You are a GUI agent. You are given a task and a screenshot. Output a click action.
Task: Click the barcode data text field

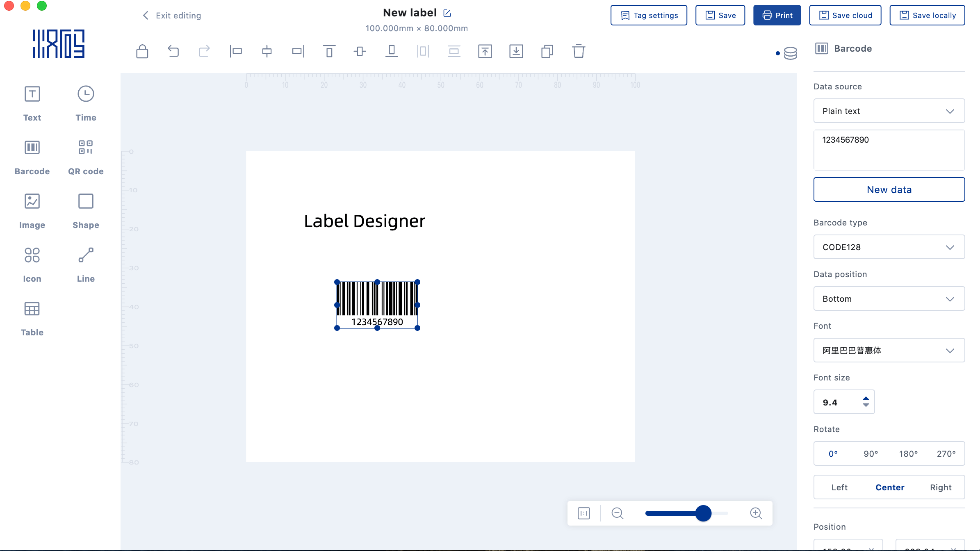point(889,150)
